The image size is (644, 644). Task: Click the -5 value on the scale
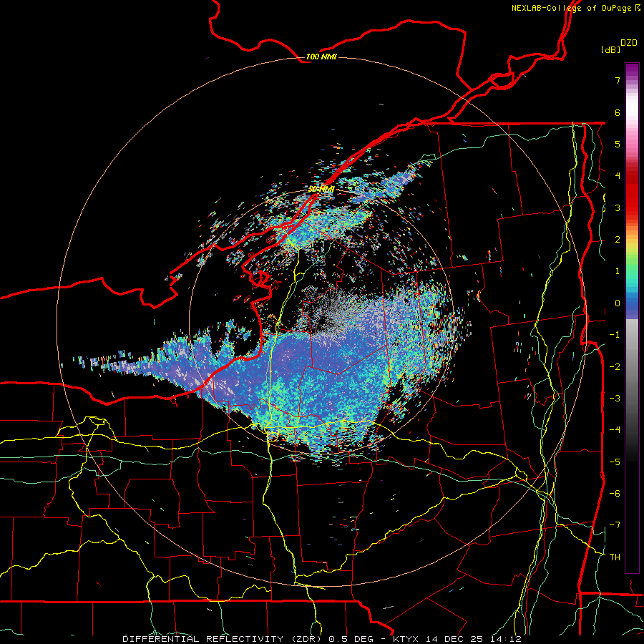(x=615, y=462)
